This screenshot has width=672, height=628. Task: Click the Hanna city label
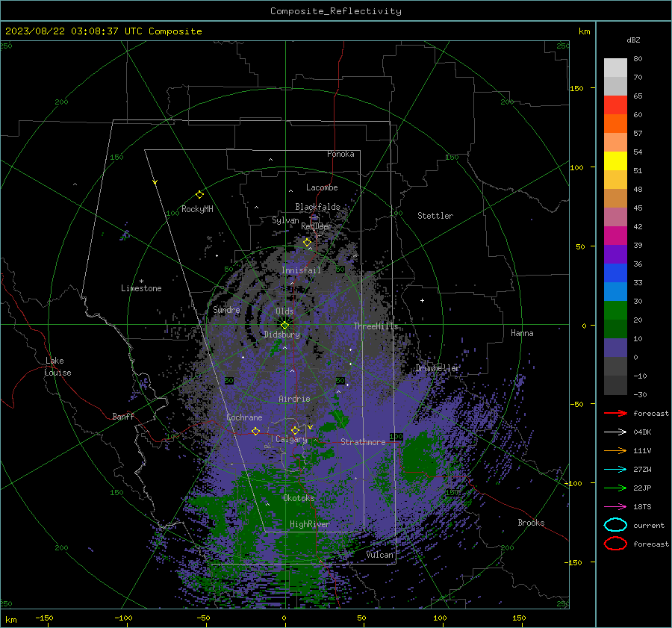point(522,333)
